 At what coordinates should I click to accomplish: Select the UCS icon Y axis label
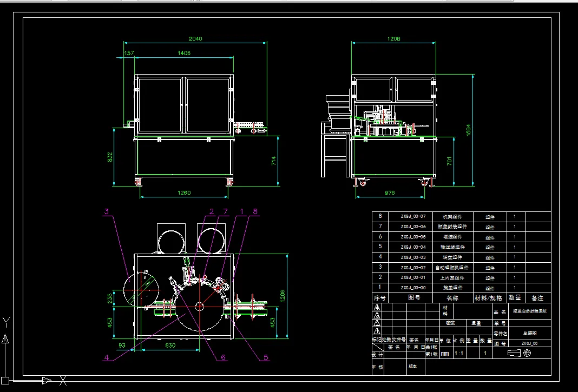[x=6, y=322]
